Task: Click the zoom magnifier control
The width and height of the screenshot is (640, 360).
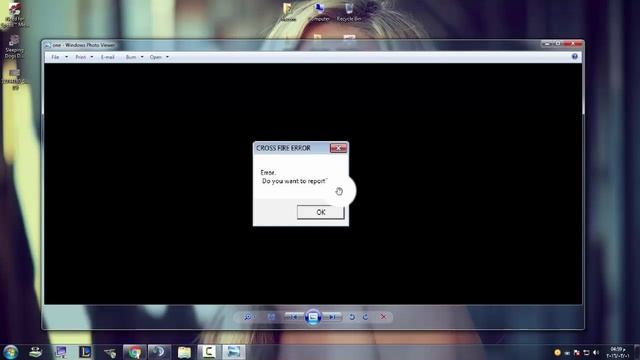Action: point(248,317)
